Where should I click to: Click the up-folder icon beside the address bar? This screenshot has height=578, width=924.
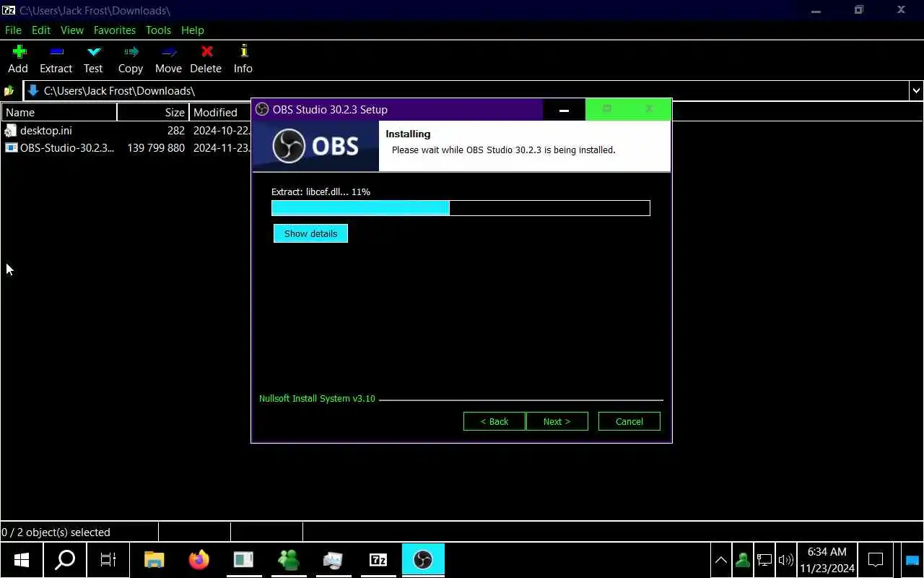(9, 91)
